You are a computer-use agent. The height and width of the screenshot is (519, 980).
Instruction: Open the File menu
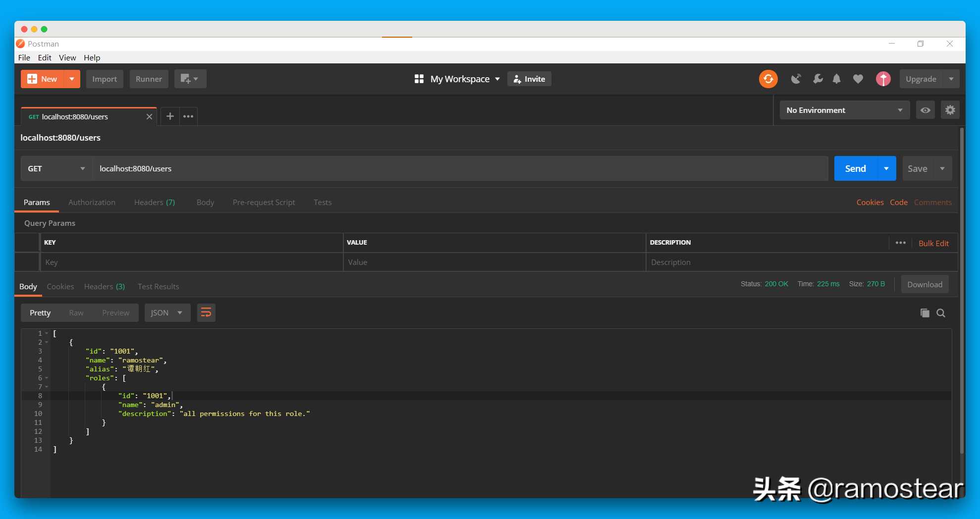point(24,57)
